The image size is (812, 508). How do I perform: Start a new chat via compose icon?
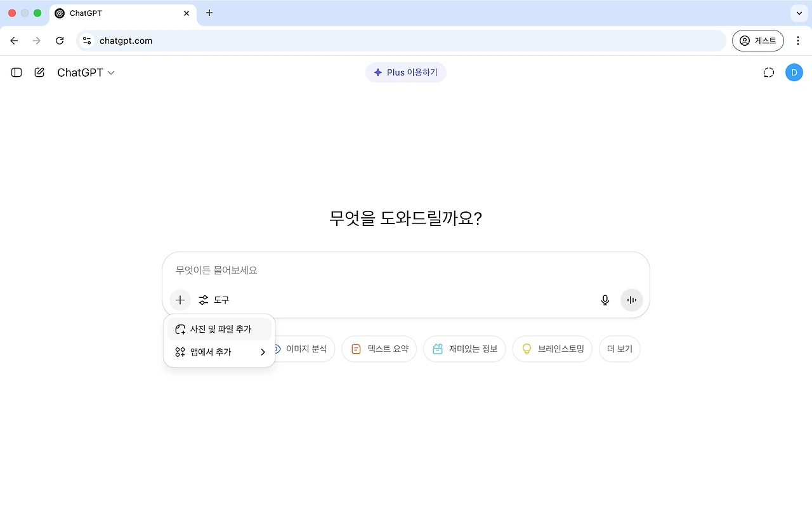coord(39,72)
